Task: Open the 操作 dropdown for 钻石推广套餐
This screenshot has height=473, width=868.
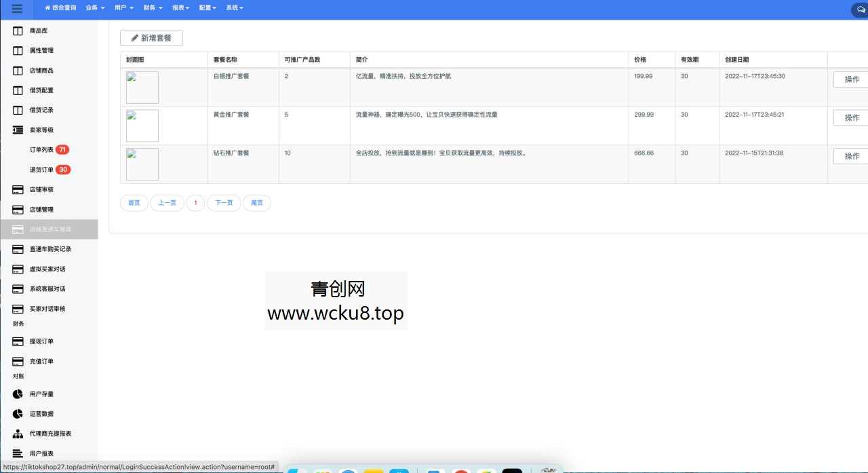Action: 851,155
